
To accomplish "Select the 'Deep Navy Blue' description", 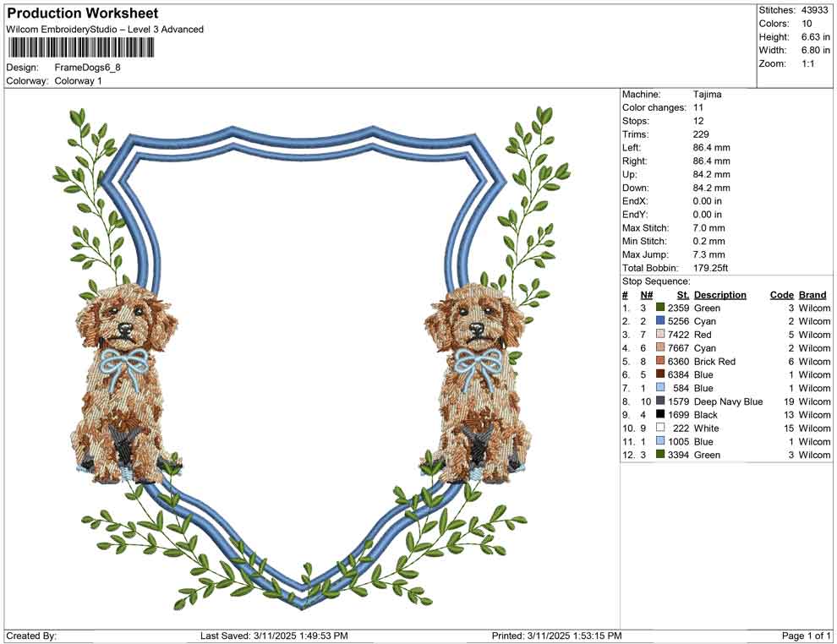I will pyautogui.click(x=728, y=401).
